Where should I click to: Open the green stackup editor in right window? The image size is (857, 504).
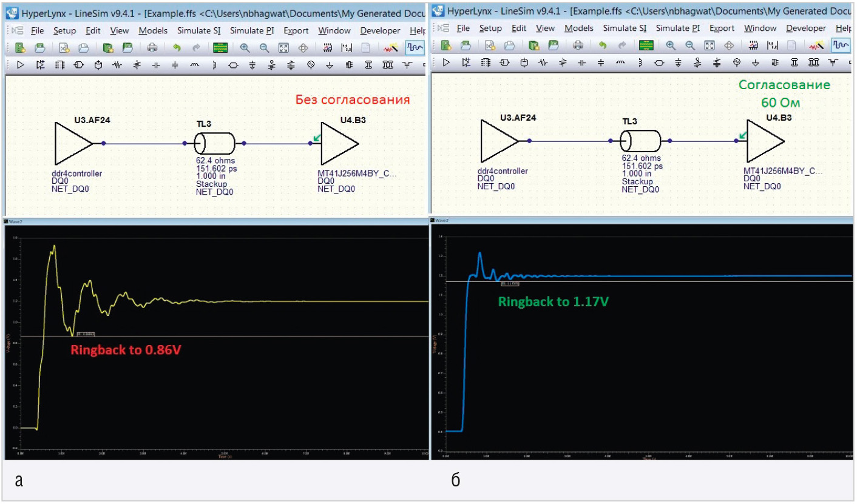[646, 45]
